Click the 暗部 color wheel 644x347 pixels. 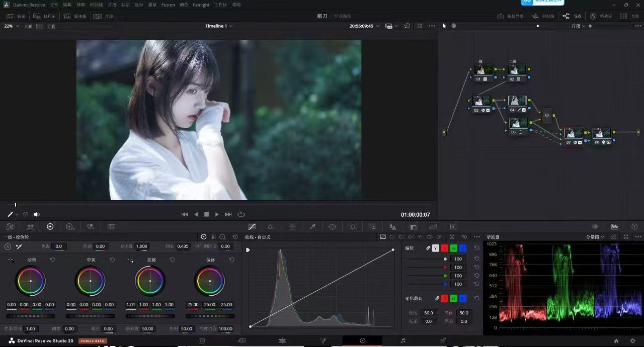coord(31,281)
